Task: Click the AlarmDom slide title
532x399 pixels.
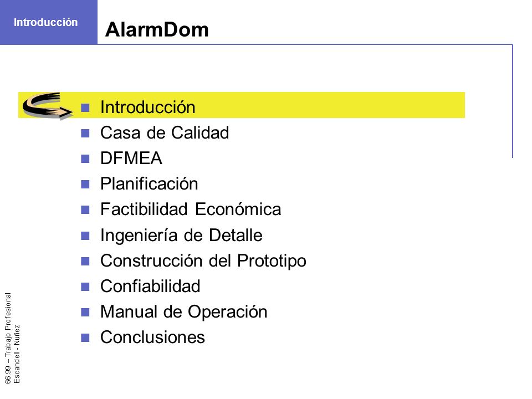Action: (x=157, y=29)
